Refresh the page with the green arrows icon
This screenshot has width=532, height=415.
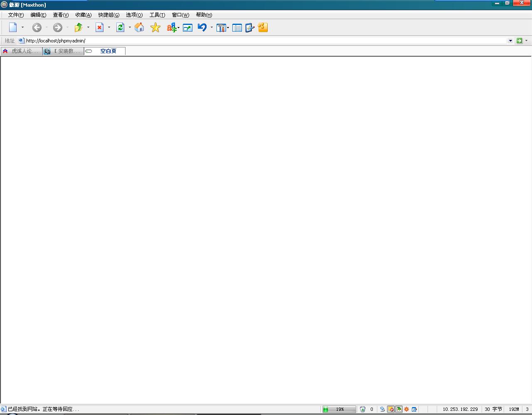121,27
